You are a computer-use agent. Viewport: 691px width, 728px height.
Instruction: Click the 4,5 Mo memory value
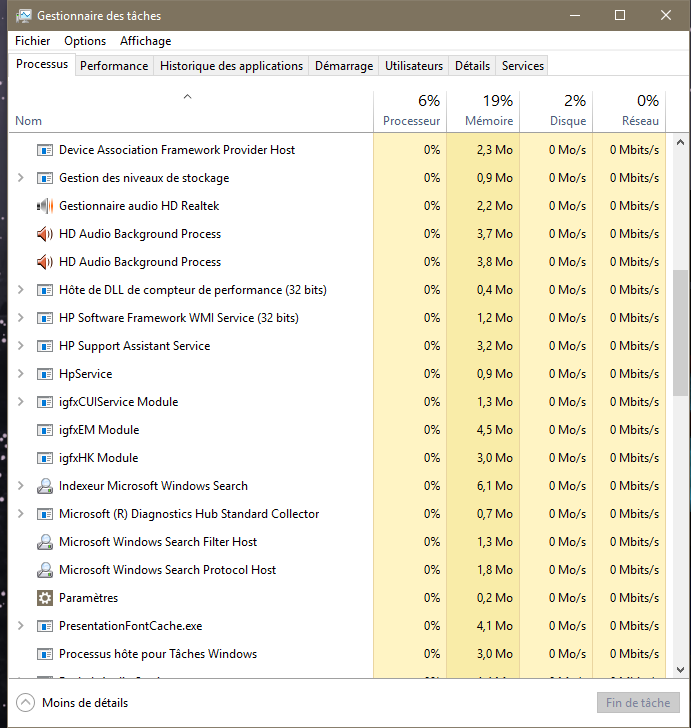coord(495,430)
